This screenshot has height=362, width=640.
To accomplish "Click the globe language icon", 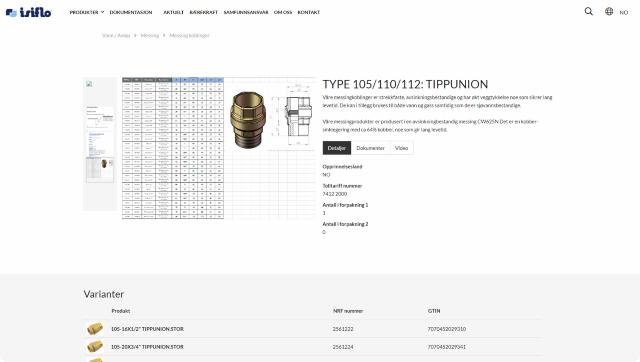I will [x=609, y=11].
